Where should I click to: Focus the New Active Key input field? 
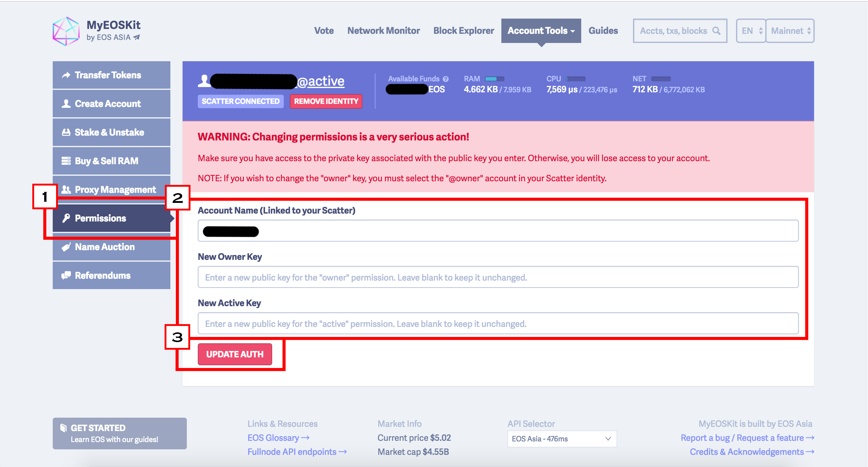(498, 323)
